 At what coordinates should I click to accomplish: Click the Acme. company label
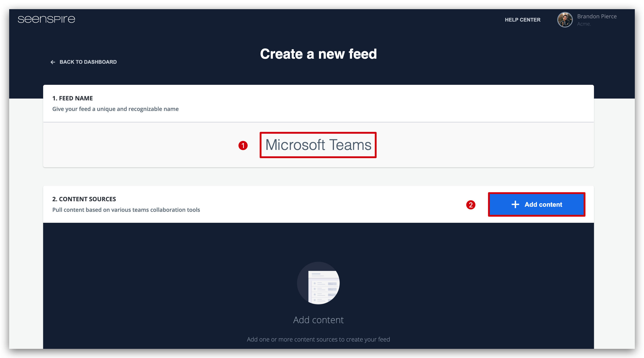tap(584, 24)
